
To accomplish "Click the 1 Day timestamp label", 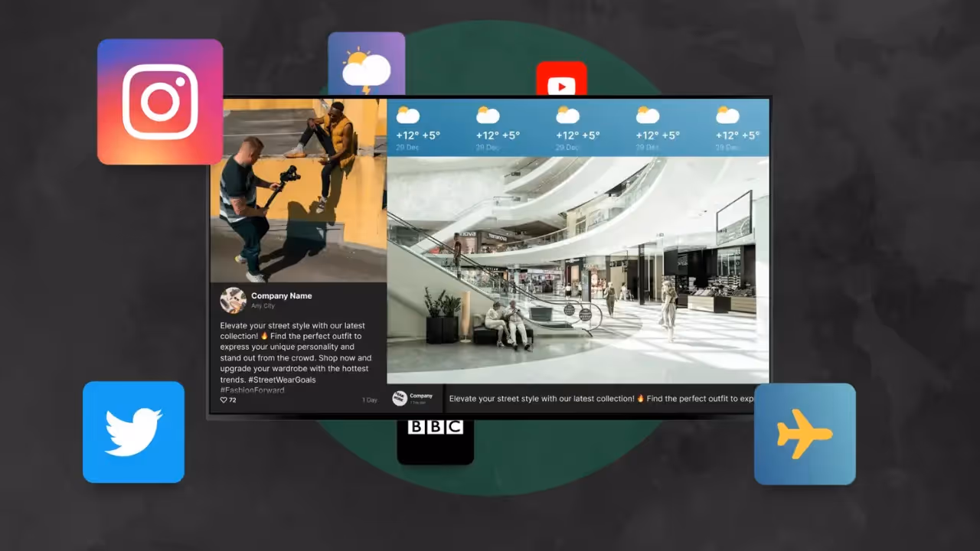I will pyautogui.click(x=369, y=399).
